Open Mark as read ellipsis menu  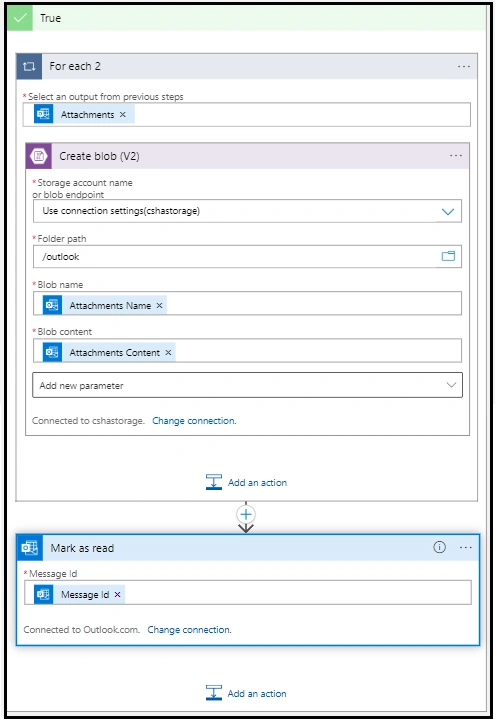tap(466, 547)
